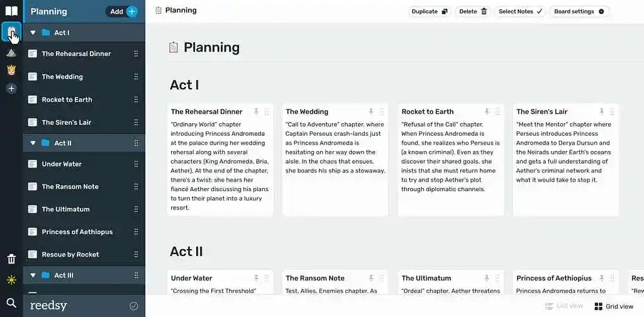Add a new board with plus icon
644x317 pixels.
coord(11,89)
